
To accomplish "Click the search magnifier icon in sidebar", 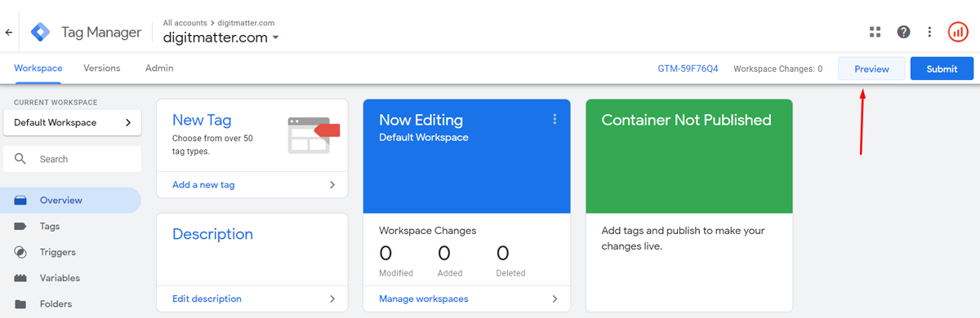I will [21, 159].
